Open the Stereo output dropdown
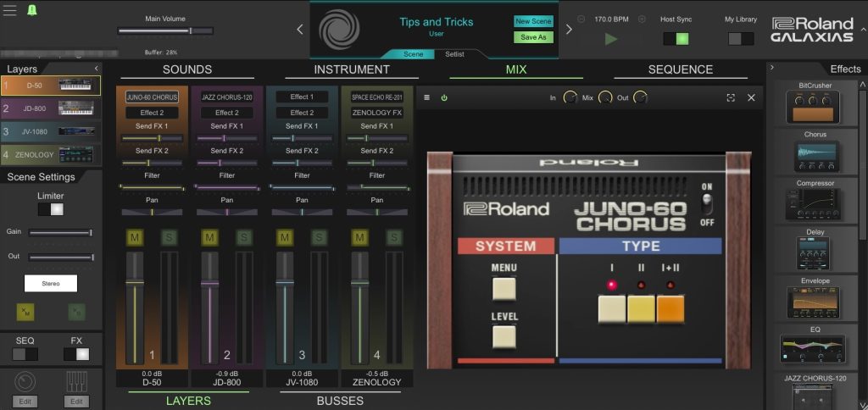This screenshot has width=868, height=410. (x=51, y=283)
